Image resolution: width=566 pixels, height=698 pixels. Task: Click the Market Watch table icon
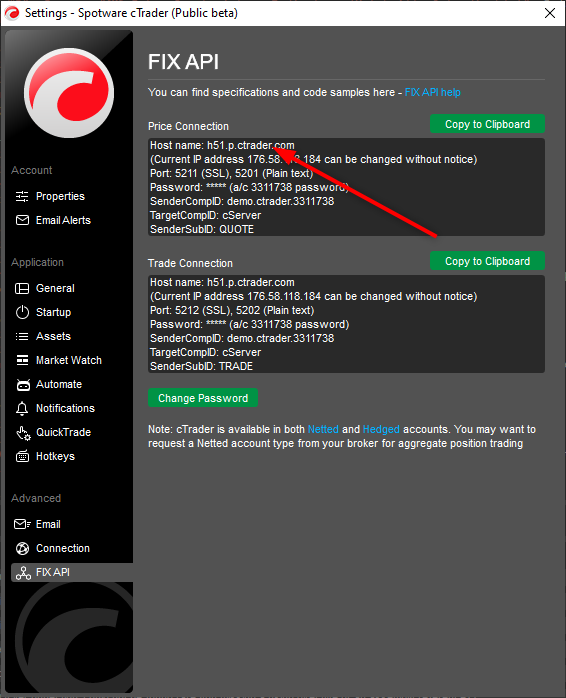22,360
